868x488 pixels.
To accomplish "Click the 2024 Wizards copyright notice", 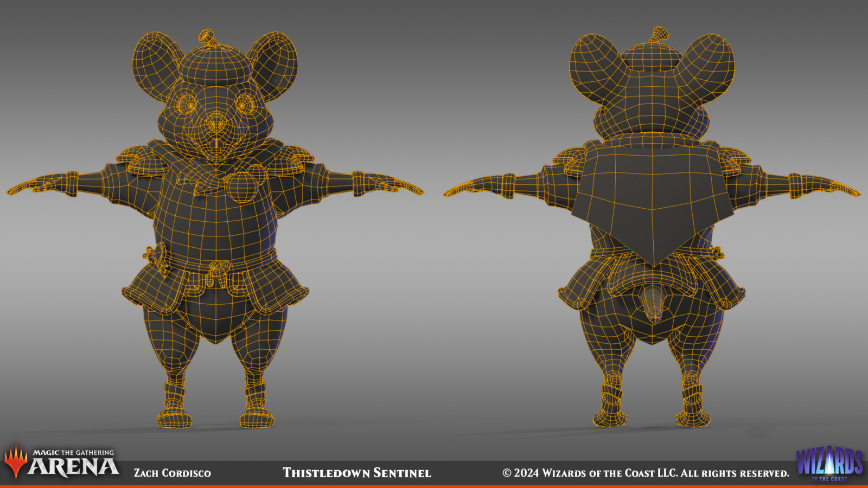I will (x=646, y=473).
